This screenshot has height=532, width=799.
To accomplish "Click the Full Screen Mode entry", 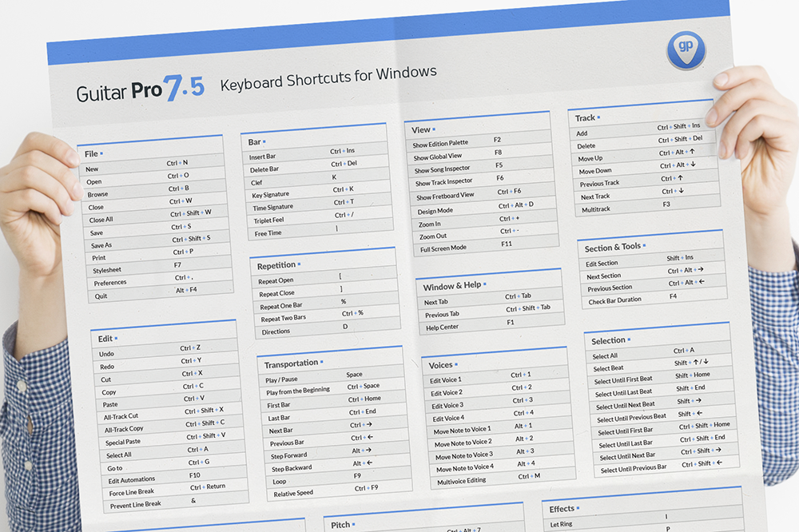I will 443,248.
